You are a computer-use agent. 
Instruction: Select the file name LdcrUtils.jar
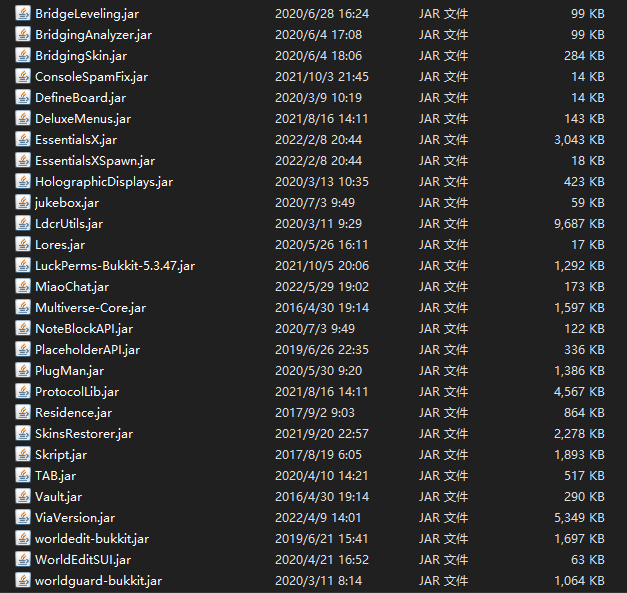click(x=69, y=224)
